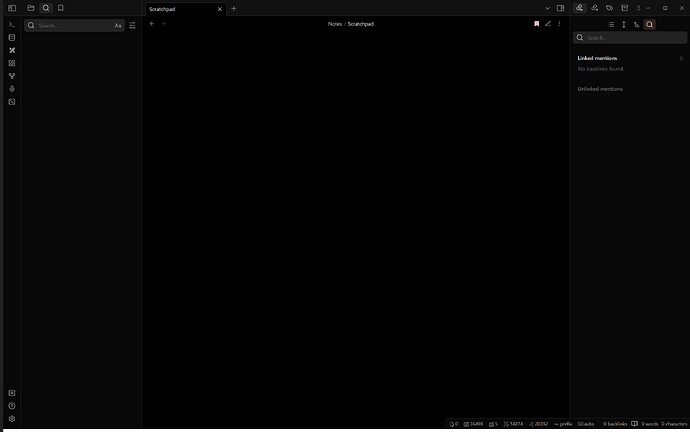Click the square slash icon in ribbon

click(x=12, y=102)
